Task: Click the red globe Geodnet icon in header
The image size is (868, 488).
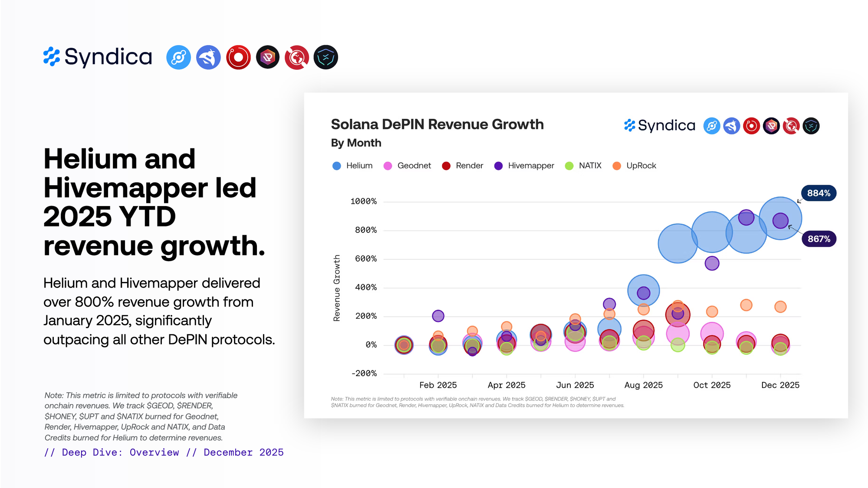Action: coord(297,57)
